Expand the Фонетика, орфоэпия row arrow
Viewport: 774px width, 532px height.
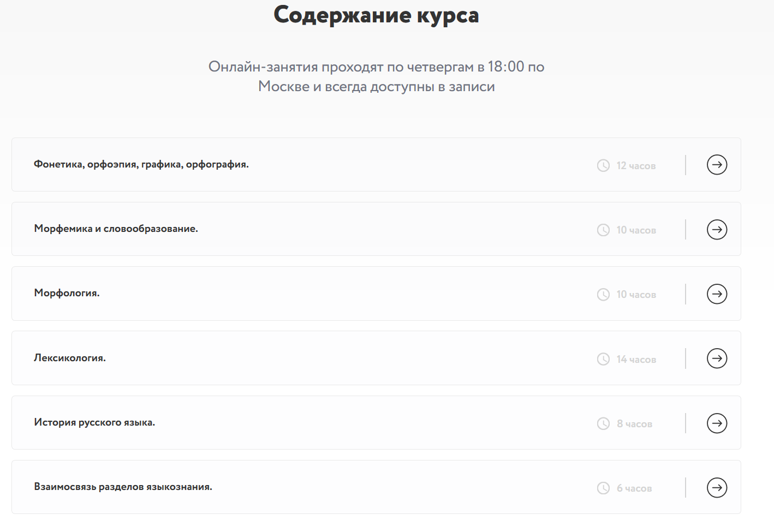(x=717, y=165)
